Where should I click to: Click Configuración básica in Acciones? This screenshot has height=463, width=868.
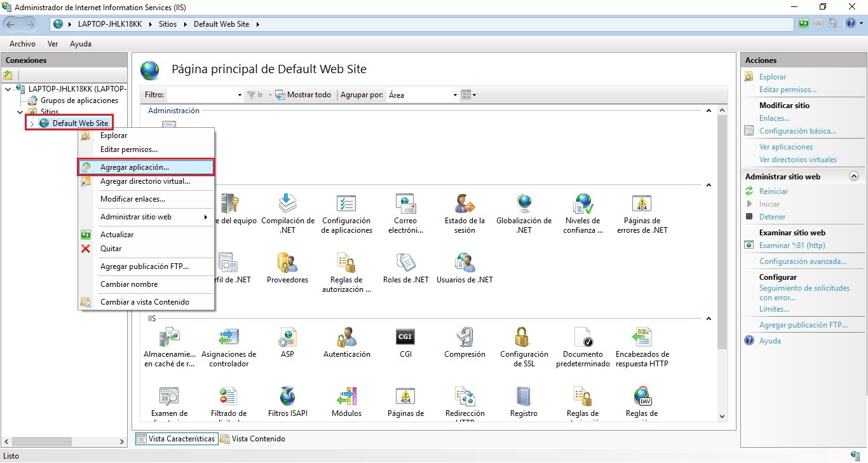click(x=797, y=131)
